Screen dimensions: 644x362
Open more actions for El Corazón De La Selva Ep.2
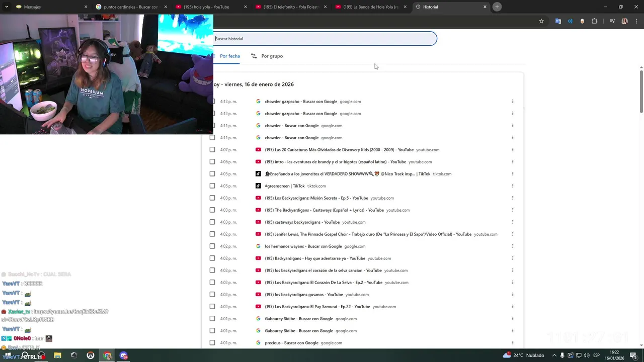513,283
